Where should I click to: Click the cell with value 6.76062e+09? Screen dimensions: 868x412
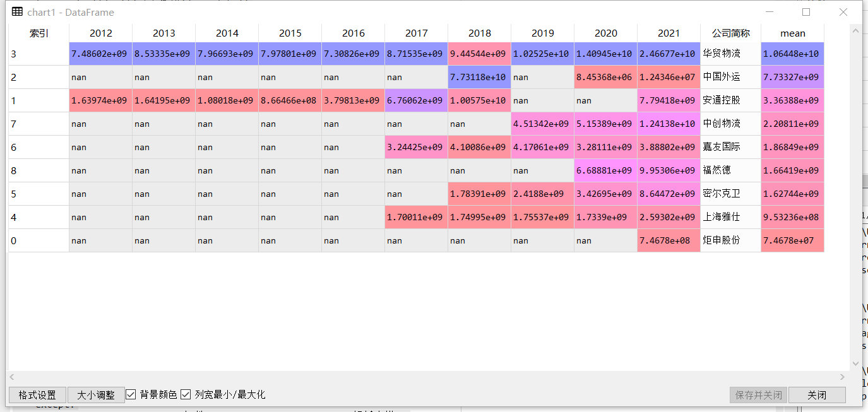point(417,100)
